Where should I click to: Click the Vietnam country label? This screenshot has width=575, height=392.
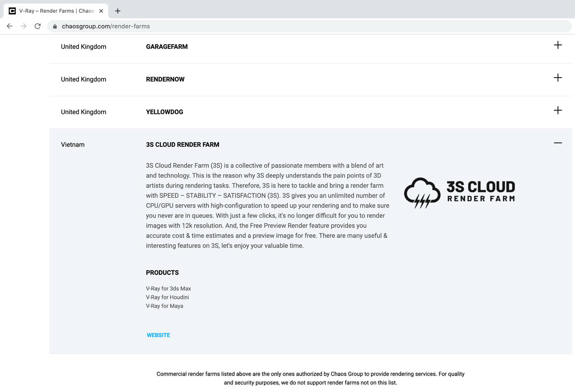(x=73, y=145)
